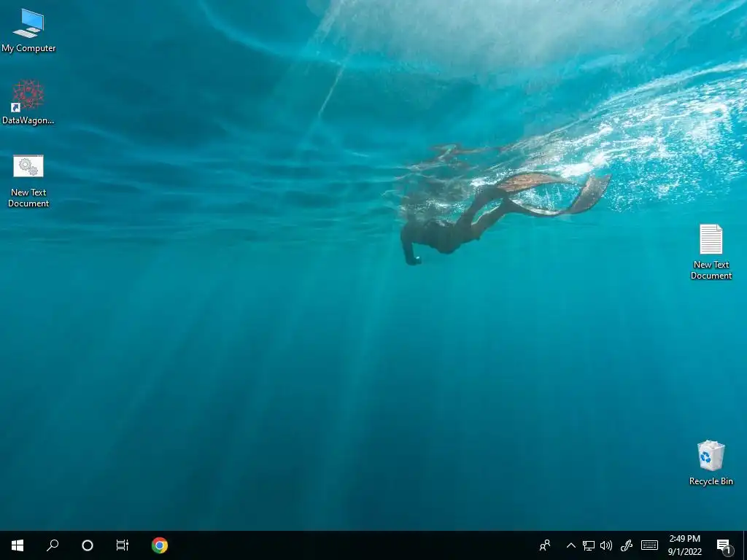Open the Windows Start menu

pyautogui.click(x=18, y=545)
